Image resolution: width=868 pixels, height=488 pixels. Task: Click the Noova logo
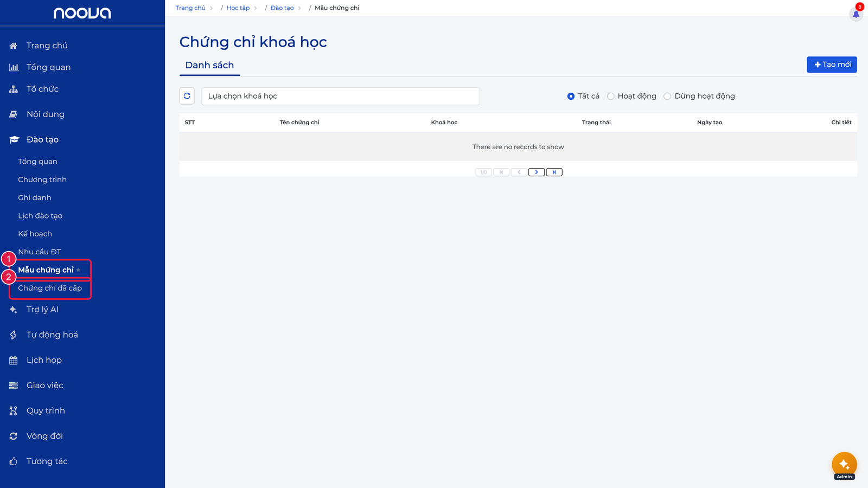click(82, 13)
